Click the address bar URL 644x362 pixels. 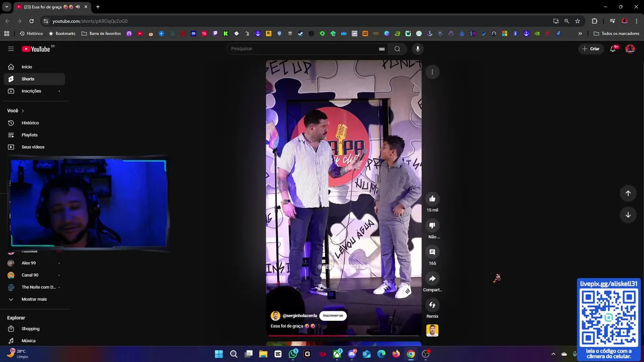click(90, 21)
